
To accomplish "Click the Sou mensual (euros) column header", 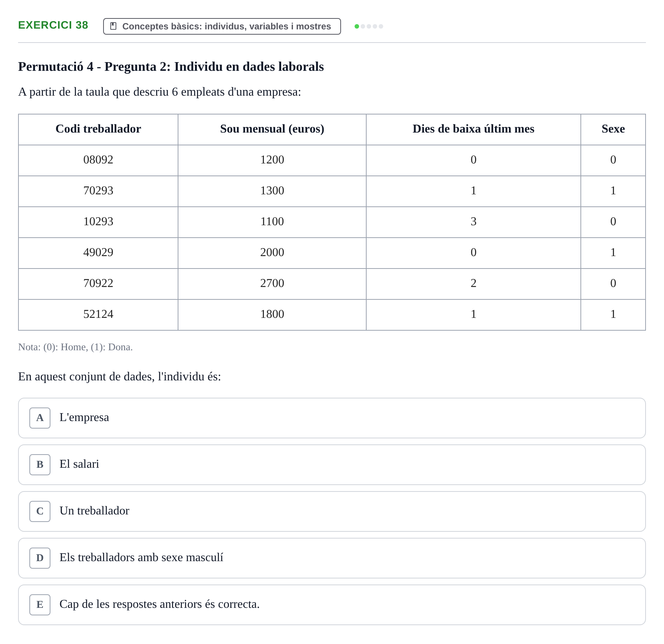I will [272, 129].
